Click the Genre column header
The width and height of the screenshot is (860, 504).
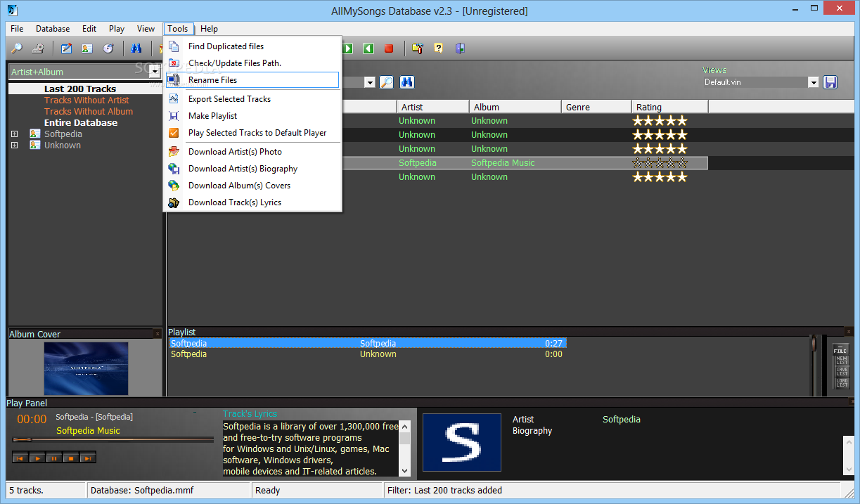click(596, 107)
